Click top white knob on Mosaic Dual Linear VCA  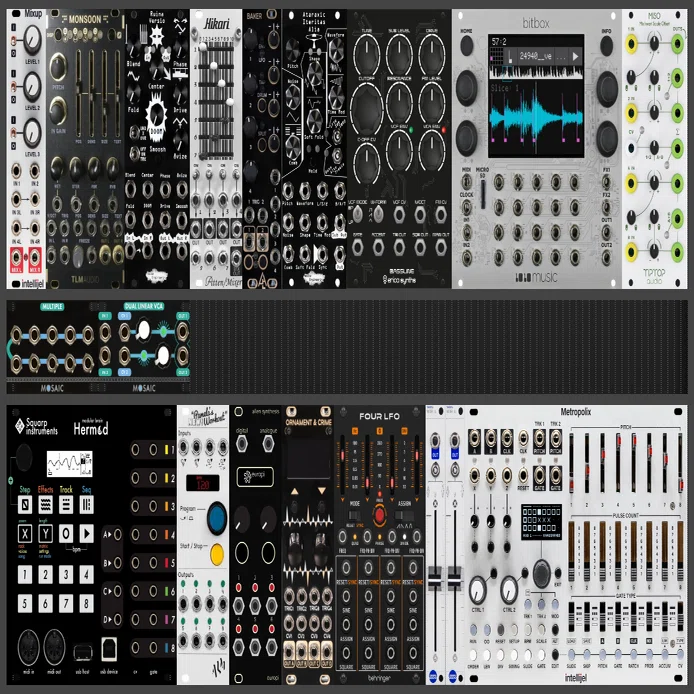pyautogui.click(x=143, y=330)
